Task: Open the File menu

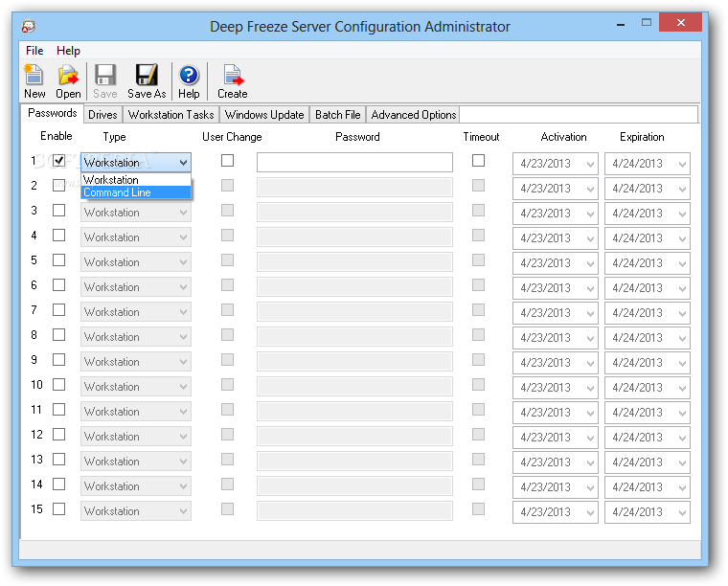Action: [34, 51]
